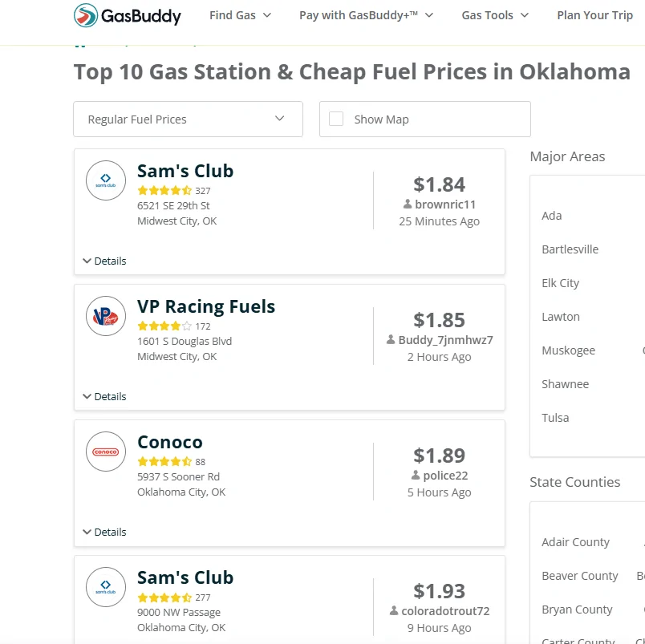Enable the Show Map checkbox
Viewport: 645px width, 644px height.
pos(336,119)
